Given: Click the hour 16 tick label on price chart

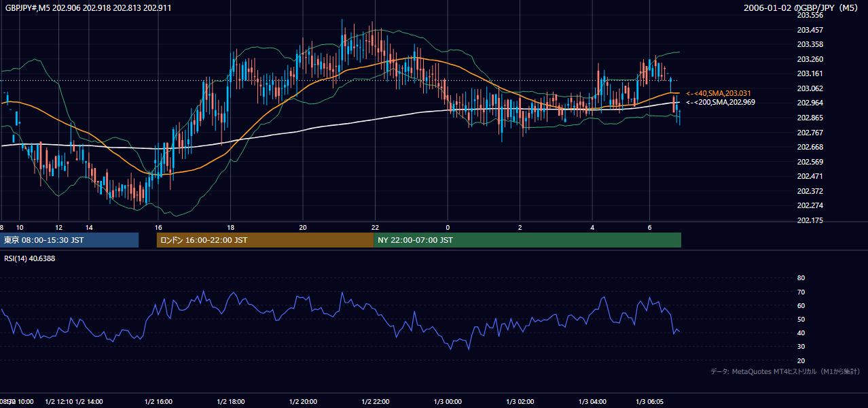Looking at the screenshot, I should pyautogui.click(x=158, y=227).
